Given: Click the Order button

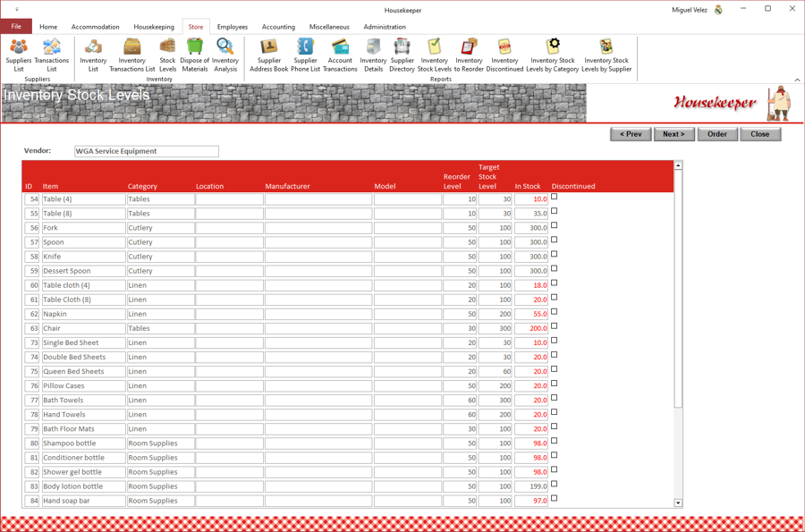Looking at the screenshot, I should [717, 134].
